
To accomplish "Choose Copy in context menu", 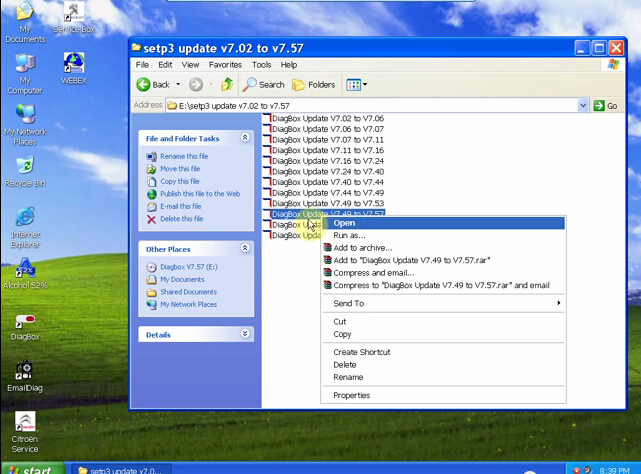I will (x=443, y=334).
